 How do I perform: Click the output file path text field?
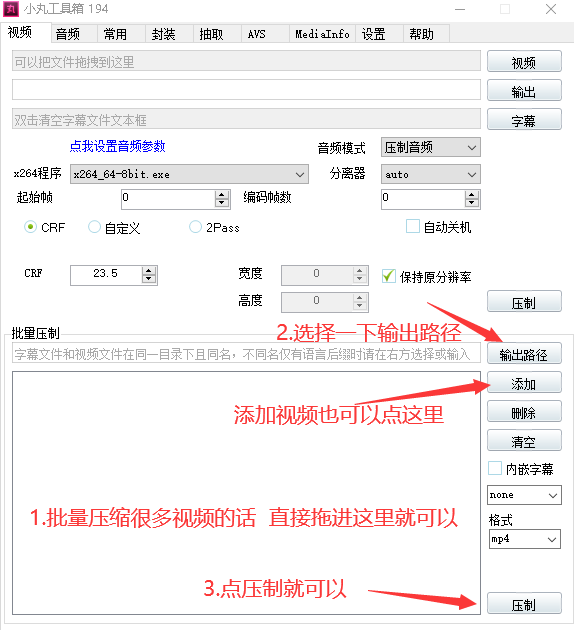[246, 90]
